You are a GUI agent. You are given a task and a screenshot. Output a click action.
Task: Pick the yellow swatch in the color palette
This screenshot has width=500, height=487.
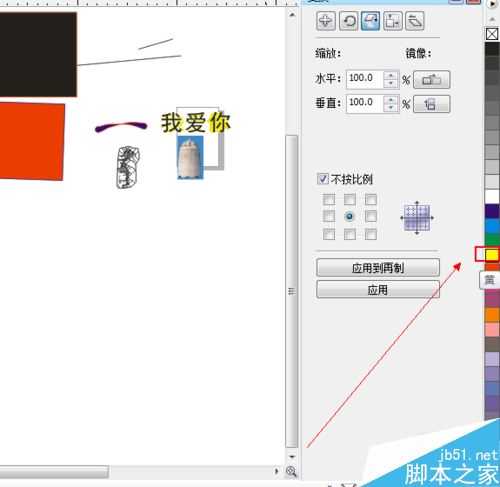tap(492, 255)
